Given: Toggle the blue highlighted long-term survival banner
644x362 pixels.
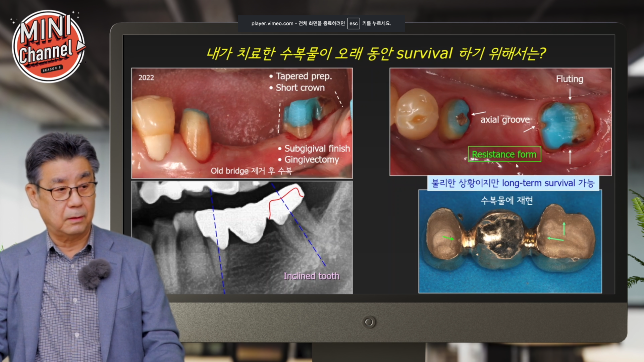Looking at the screenshot, I should tap(512, 183).
